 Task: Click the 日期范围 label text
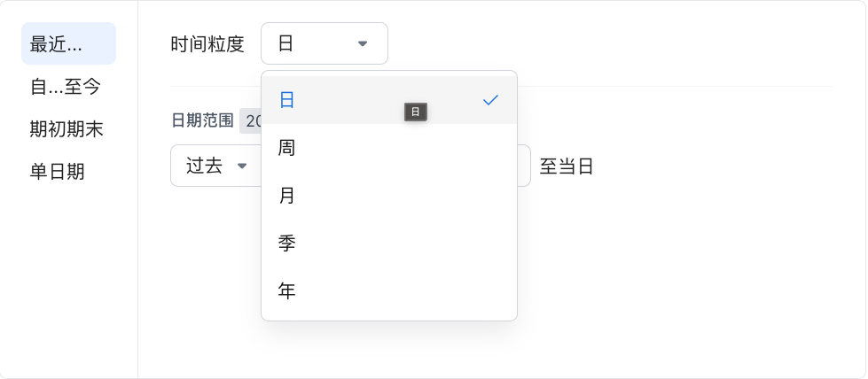click(x=202, y=120)
